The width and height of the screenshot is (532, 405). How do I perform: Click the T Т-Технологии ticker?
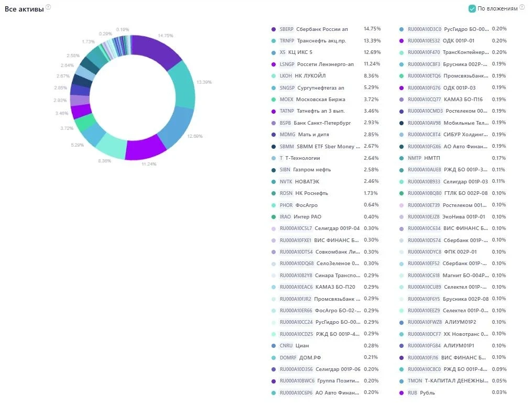coord(281,158)
